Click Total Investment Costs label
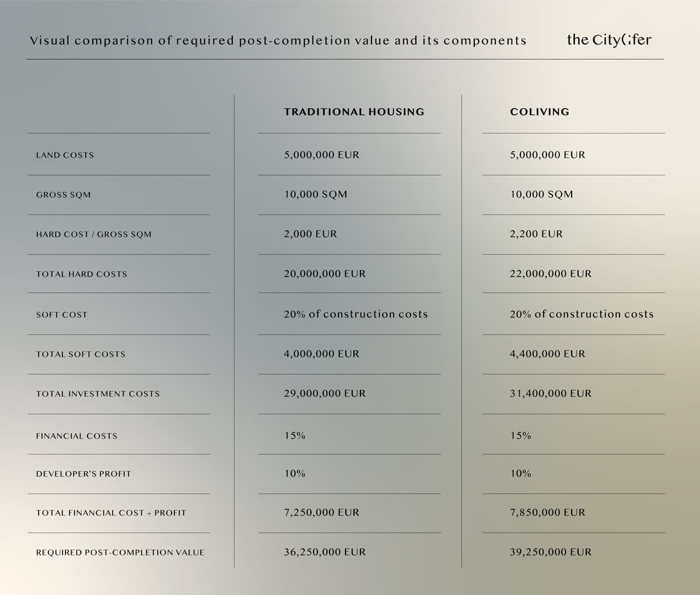 98,394
